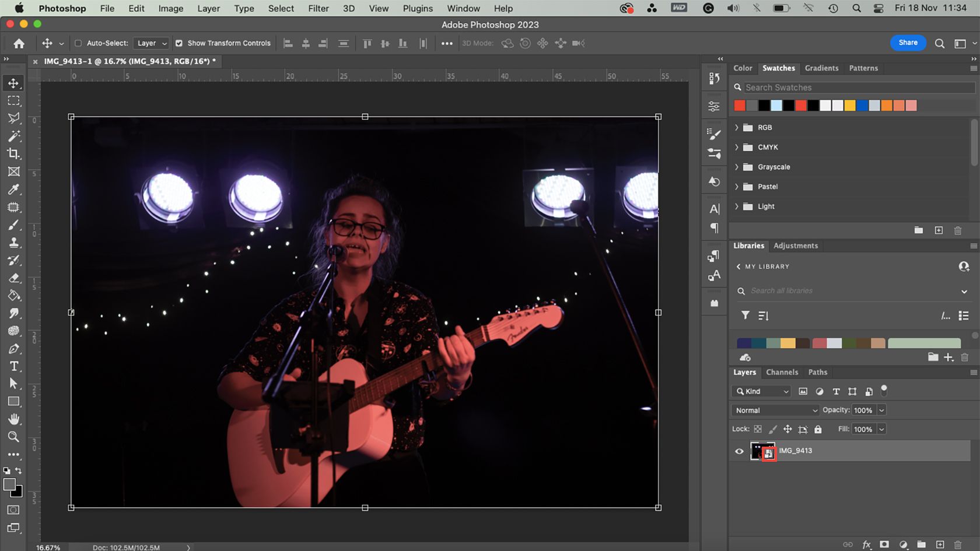
Task: Select the Hand tool
Action: click(14, 419)
